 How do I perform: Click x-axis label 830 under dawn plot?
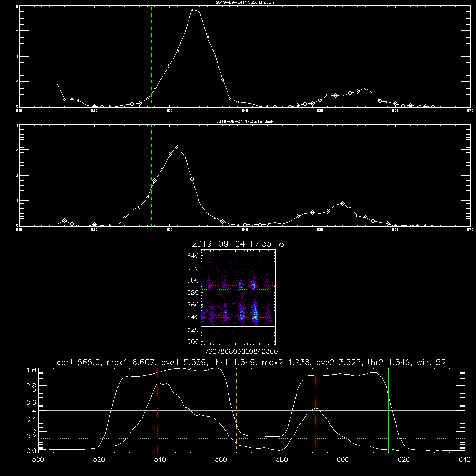(169, 111)
